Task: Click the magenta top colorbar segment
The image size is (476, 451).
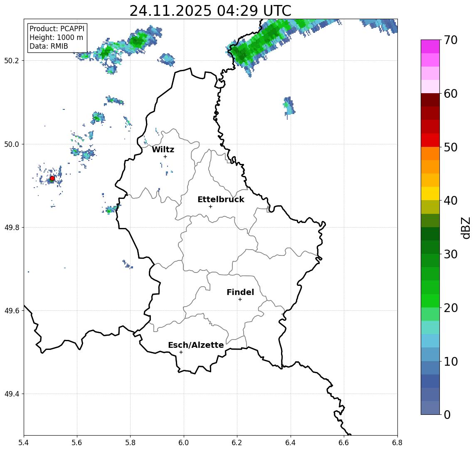Action: (x=430, y=47)
